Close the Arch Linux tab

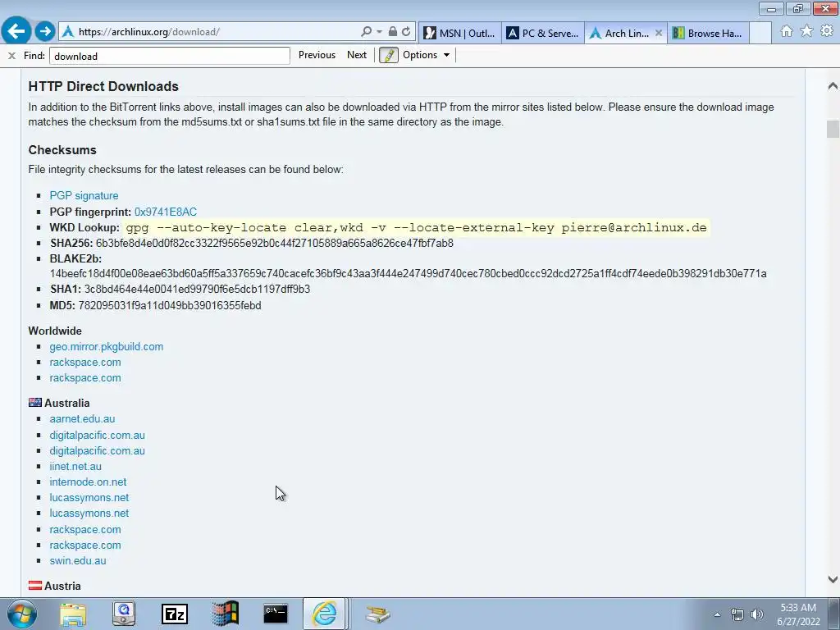coord(659,33)
